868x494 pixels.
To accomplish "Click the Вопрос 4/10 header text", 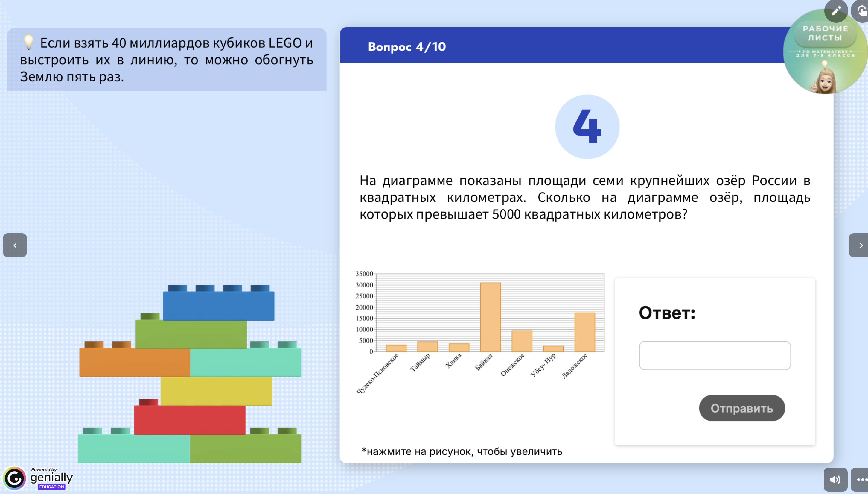I will coord(407,46).
